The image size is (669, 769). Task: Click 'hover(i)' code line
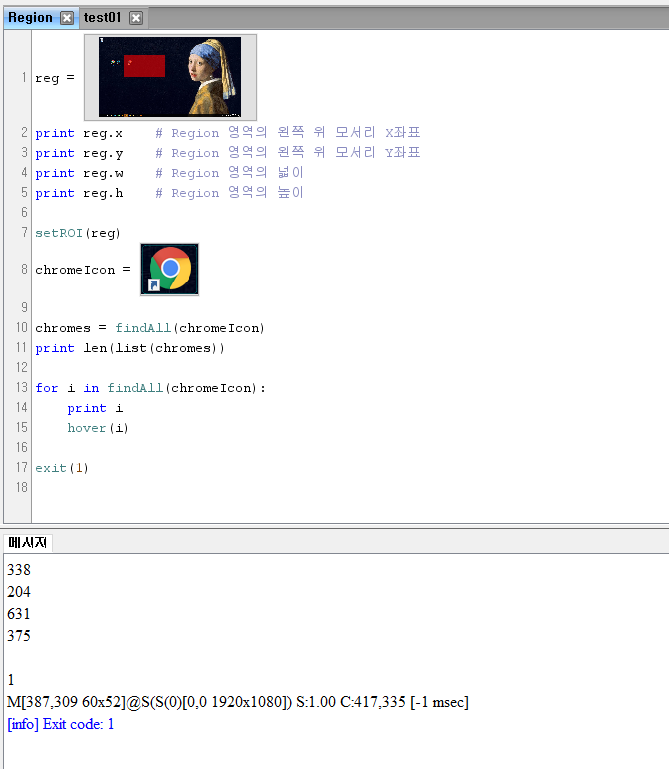coord(98,428)
